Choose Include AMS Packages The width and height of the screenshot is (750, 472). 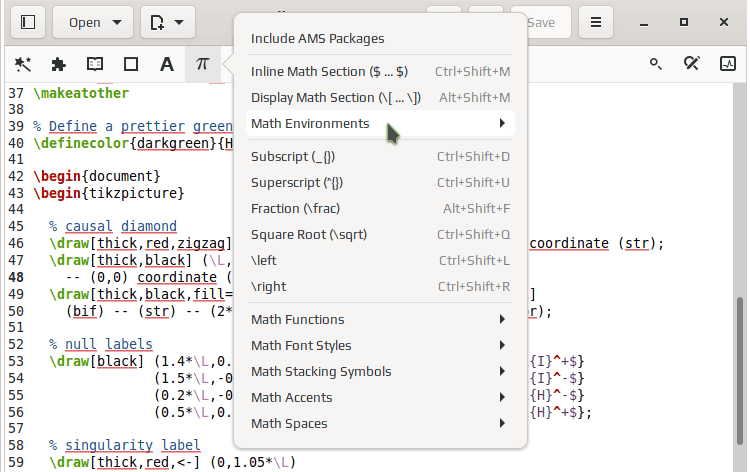click(x=380, y=39)
